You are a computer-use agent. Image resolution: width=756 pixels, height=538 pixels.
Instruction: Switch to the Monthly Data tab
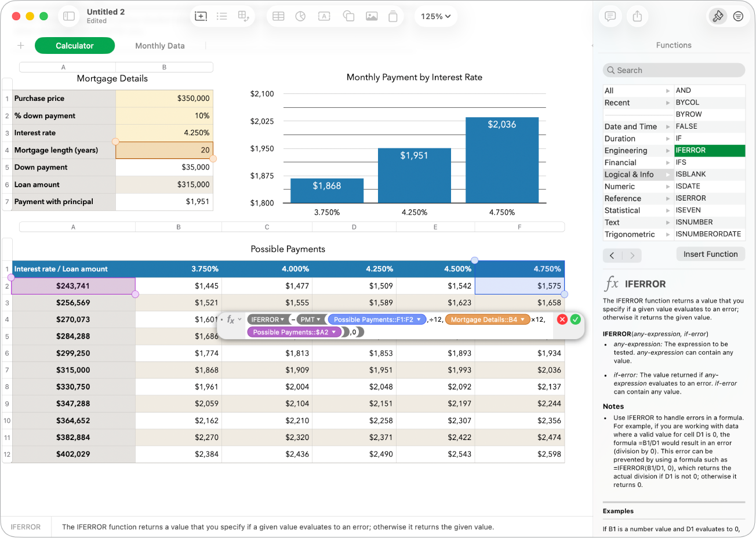coord(159,45)
